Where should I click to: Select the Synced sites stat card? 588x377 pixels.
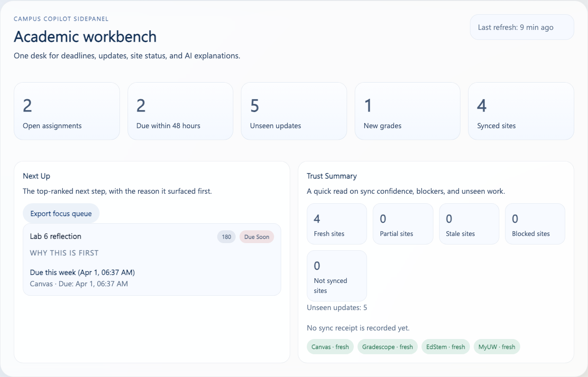(521, 111)
